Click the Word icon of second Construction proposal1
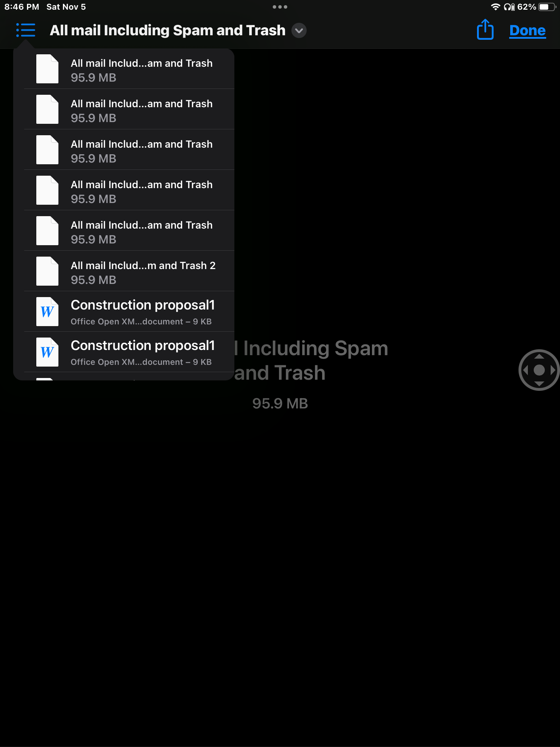560x747 pixels. pyautogui.click(x=47, y=352)
